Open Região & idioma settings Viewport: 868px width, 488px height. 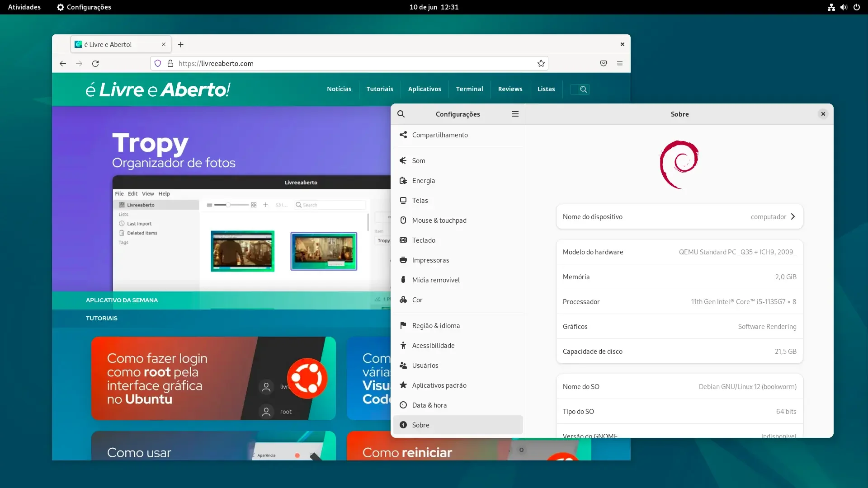[458, 326]
